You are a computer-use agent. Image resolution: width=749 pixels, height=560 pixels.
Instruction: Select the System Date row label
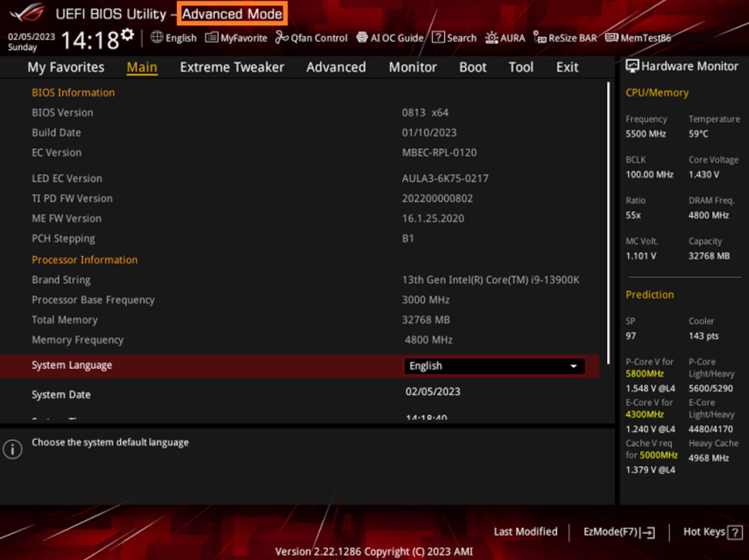pyautogui.click(x=61, y=394)
